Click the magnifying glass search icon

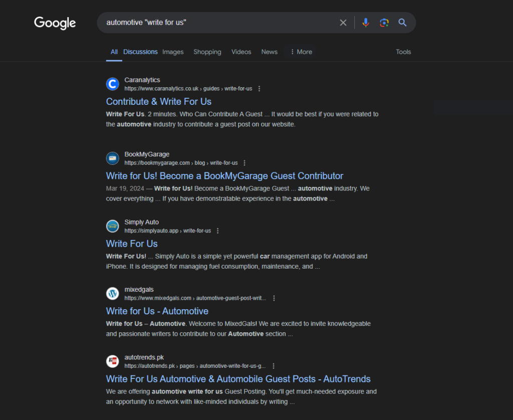click(x=402, y=22)
